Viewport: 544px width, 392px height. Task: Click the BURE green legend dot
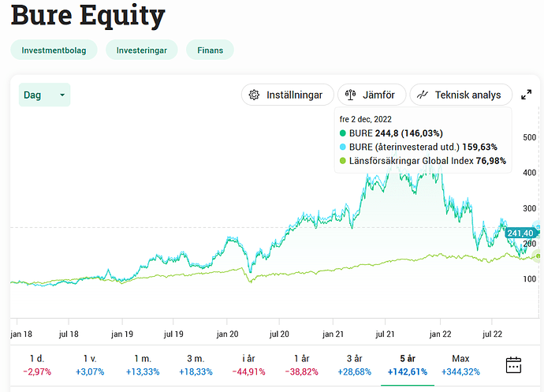point(343,133)
